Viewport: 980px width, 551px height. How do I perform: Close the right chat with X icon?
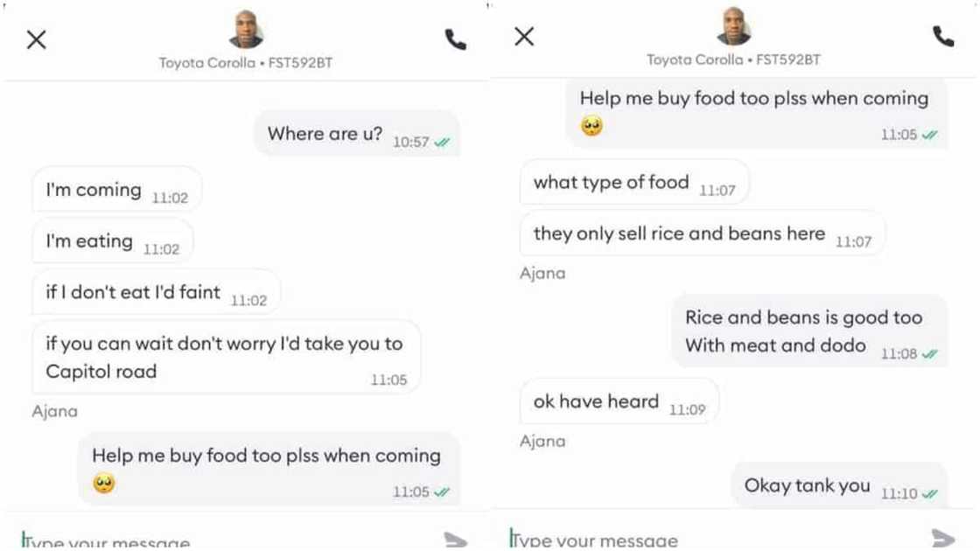(524, 37)
